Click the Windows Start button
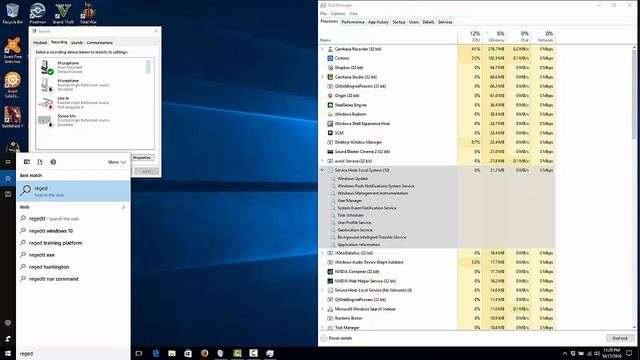Screen dimensions: 640x360 click(x=8, y=353)
